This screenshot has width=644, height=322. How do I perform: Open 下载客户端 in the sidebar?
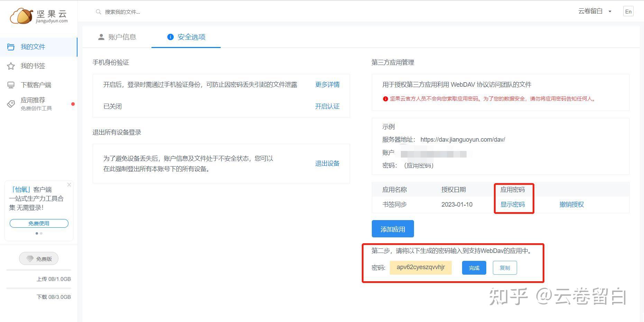click(38, 85)
